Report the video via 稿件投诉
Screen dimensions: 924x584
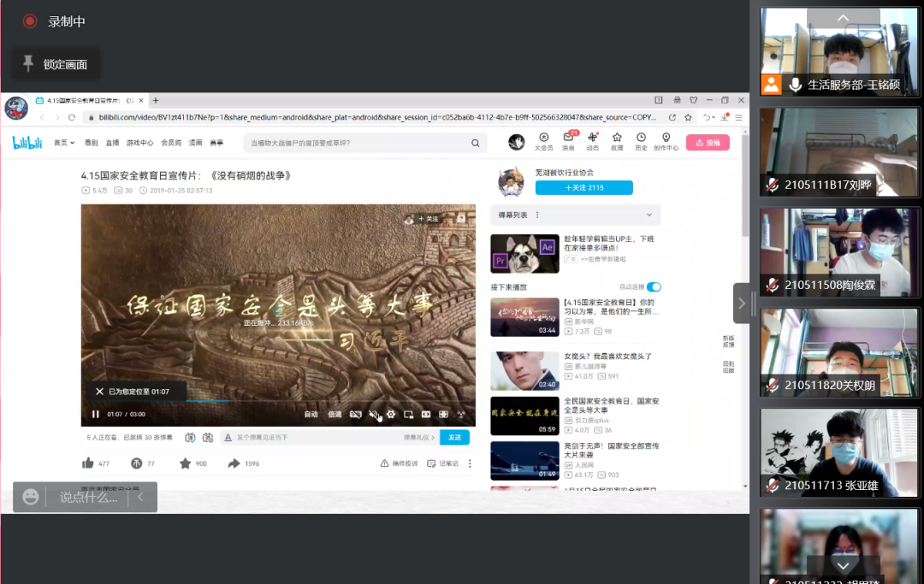click(x=399, y=463)
